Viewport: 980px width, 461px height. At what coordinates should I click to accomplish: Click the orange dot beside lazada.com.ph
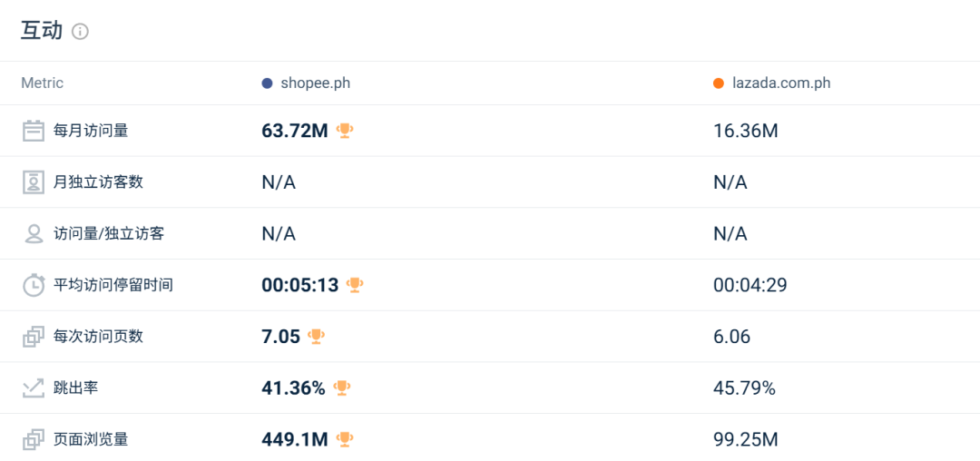point(719,83)
